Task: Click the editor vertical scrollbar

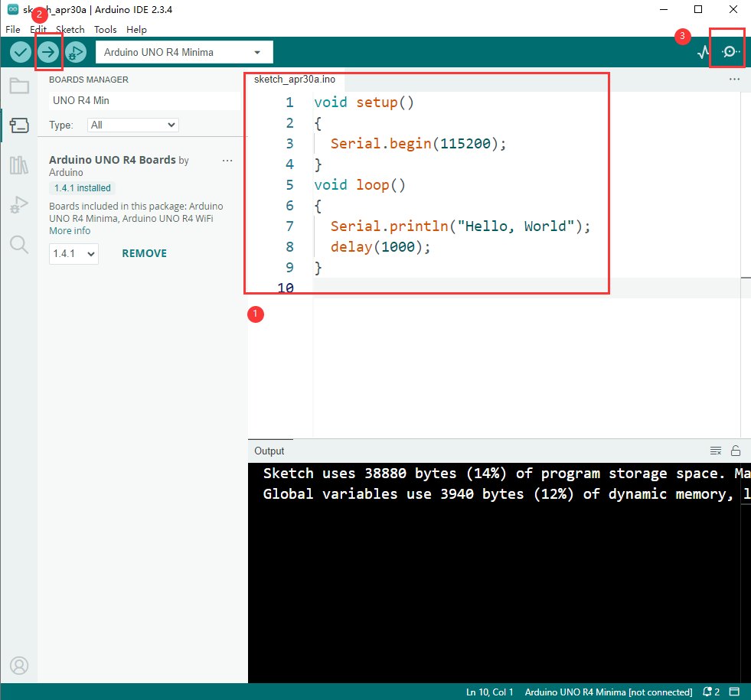Action: 746,264
